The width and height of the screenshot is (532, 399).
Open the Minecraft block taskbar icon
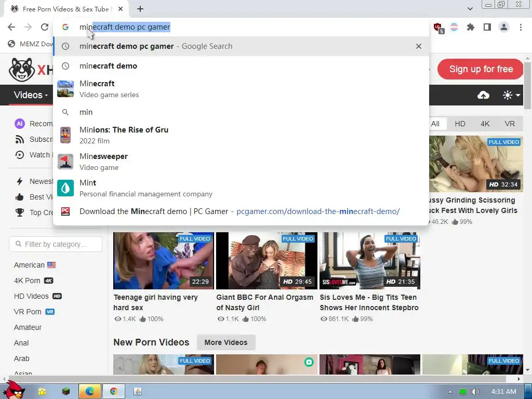point(66,392)
